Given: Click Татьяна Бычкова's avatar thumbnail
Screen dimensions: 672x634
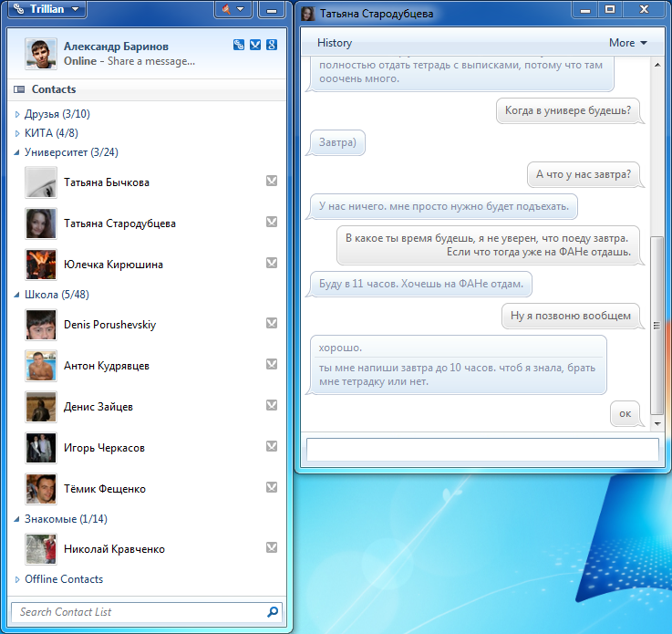Looking at the screenshot, I should (41, 182).
